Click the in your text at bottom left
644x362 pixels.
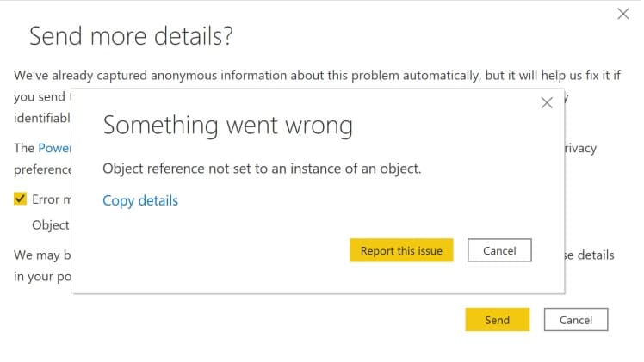[36, 276]
